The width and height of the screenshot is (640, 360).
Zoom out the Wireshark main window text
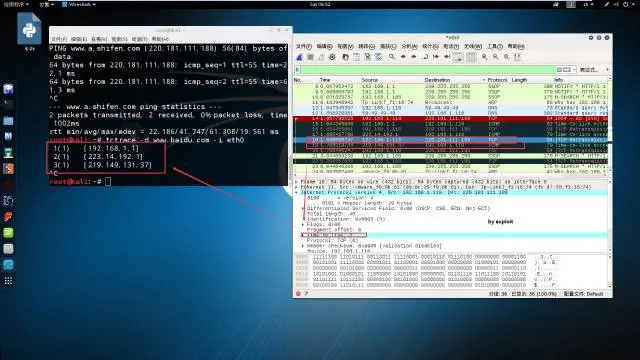click(x=496, y=57)
